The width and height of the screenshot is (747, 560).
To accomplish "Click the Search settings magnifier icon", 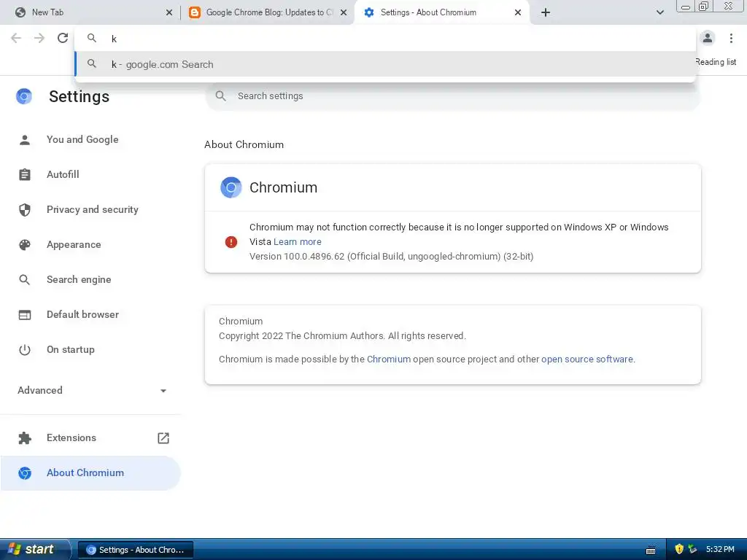I will pos(220,96).
